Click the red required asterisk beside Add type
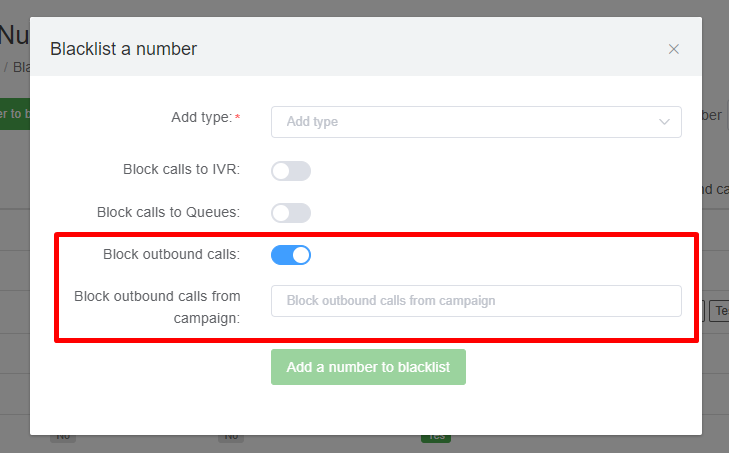 tap(238, 118)
